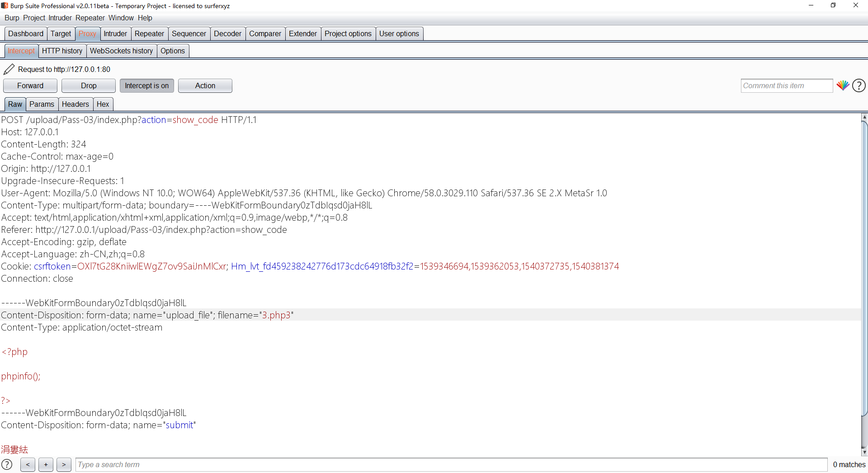This screenshot has width=868, height=473.
Task: Click the Burp Suite logo in title bar
Action: pyautogui.click(x=5, y=6)
